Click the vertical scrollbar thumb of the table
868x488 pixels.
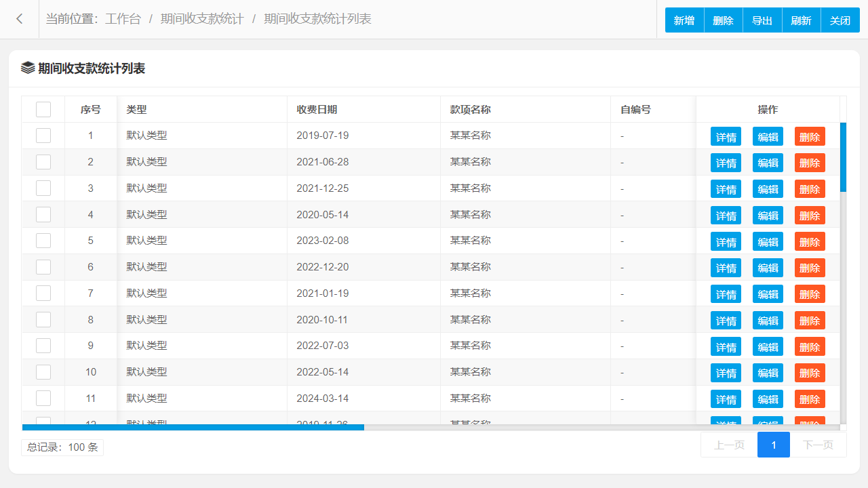pyautogui.click(x=843, y=157)
